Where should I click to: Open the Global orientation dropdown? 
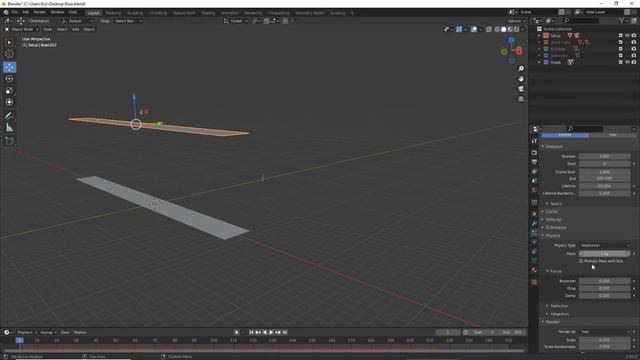pyautogui.click(x=236, y=21)
